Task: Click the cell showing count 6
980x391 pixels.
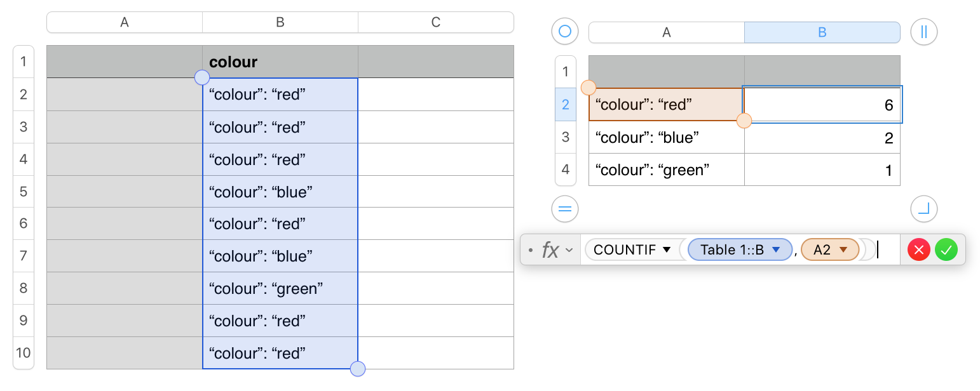Action: [822, 105]
